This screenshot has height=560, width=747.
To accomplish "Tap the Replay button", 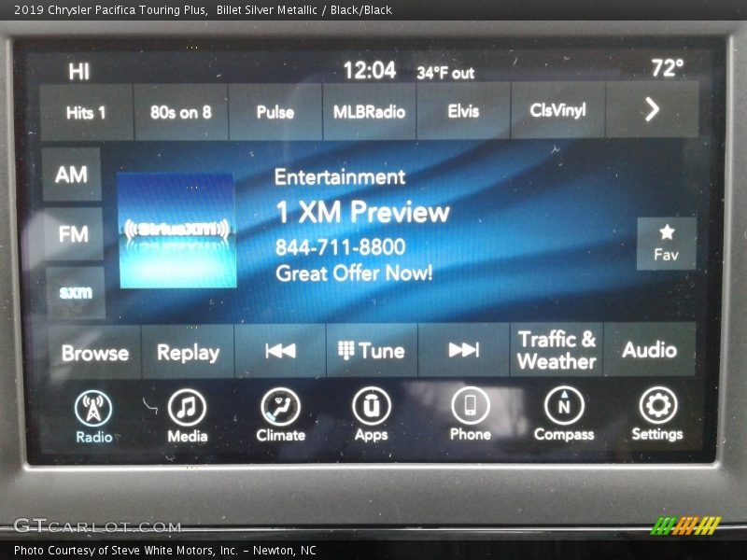I will tap(188, 353).
